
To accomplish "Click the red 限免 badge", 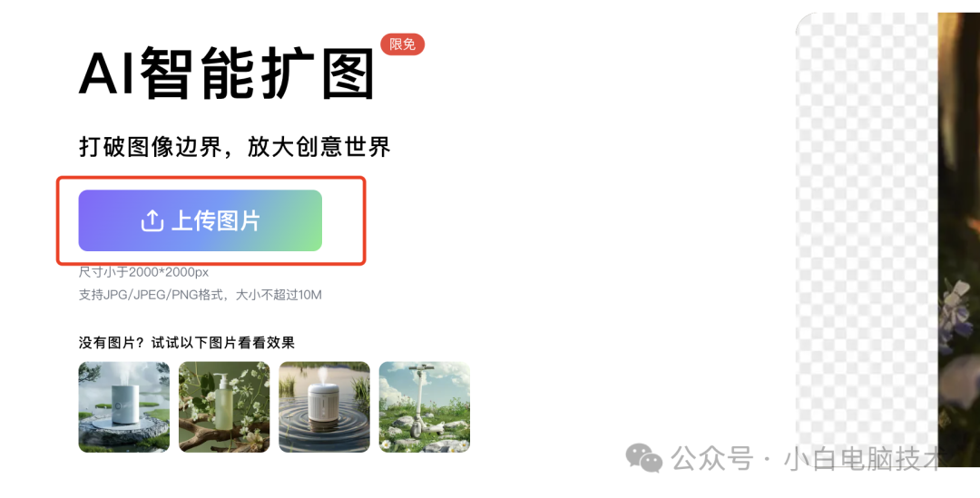I will point(403,44).
